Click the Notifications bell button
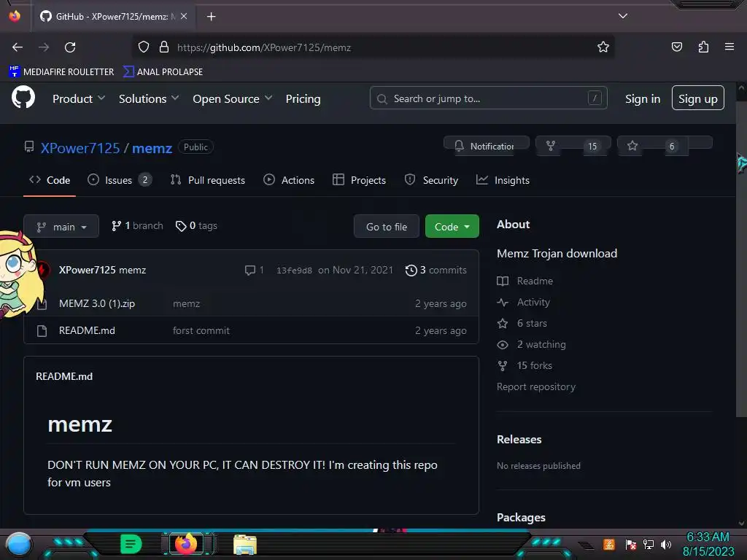The width and height of the screenshot is (747, 560). point(487,145)
